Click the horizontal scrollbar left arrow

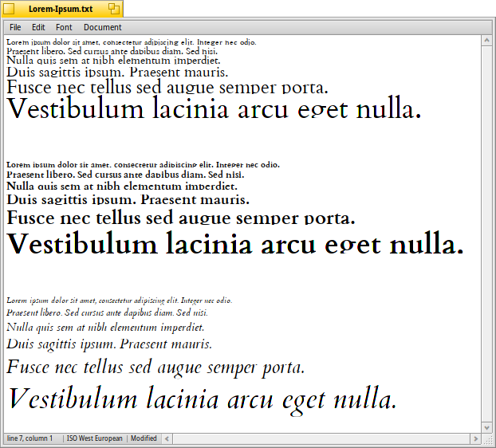click(x=167, y=438)
